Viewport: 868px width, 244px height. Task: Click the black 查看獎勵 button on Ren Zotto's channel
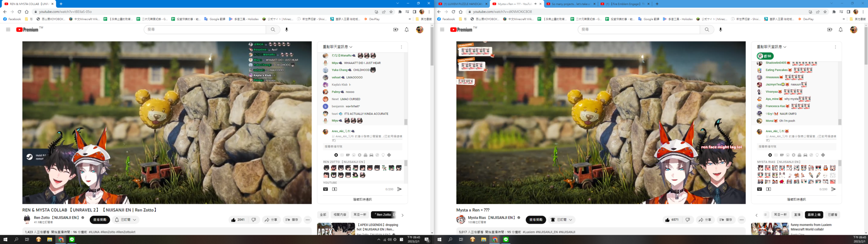point(100,220)
